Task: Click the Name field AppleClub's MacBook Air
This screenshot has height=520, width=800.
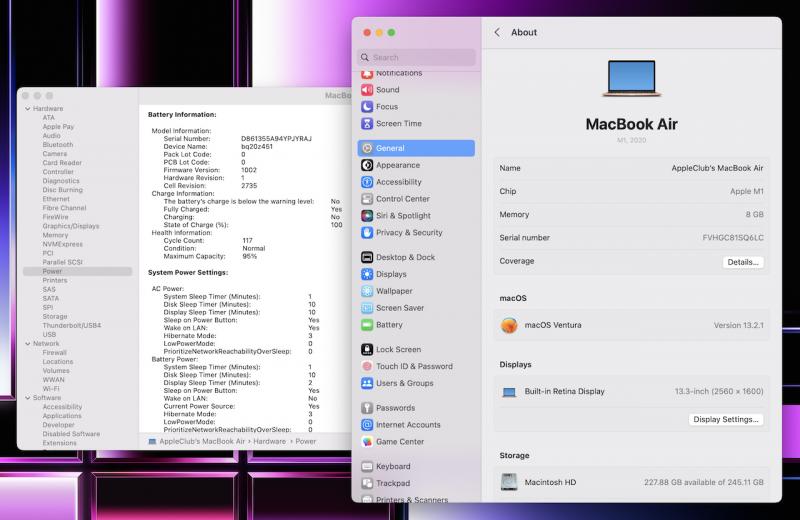Action: click(717, 168)
